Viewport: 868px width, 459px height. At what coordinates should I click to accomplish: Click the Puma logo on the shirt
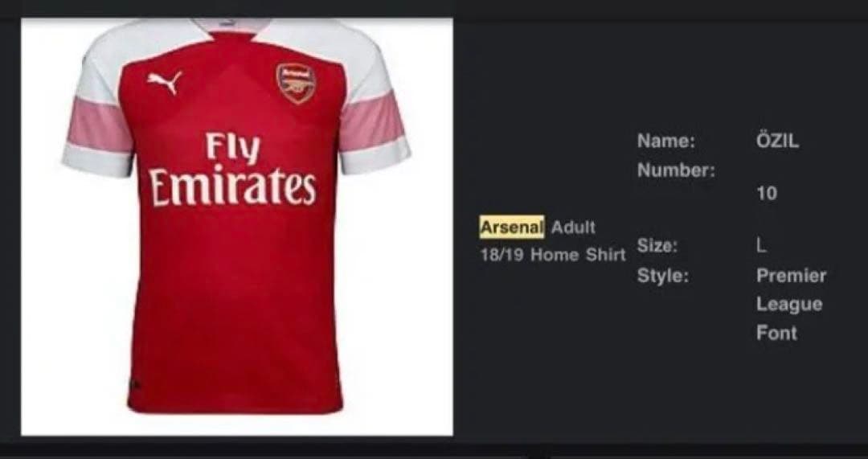coord(165,81)
